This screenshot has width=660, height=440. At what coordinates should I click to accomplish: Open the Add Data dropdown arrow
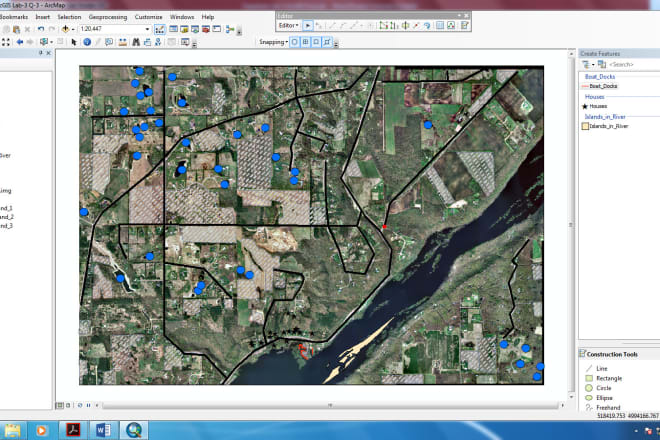73,29
